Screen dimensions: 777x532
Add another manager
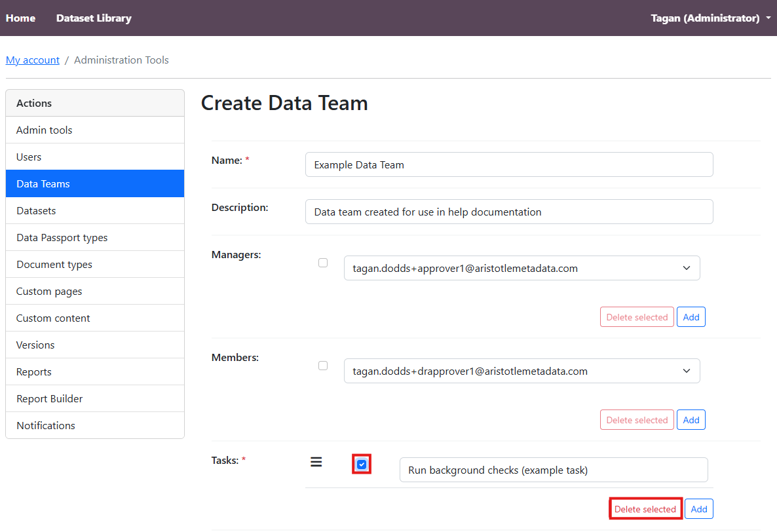691,317
